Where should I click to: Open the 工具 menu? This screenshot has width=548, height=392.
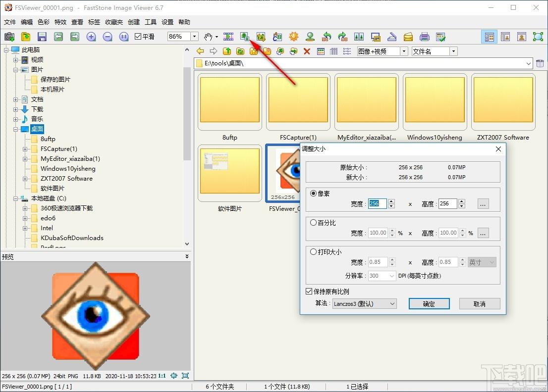pyautogui.click(x=151, y=22)
